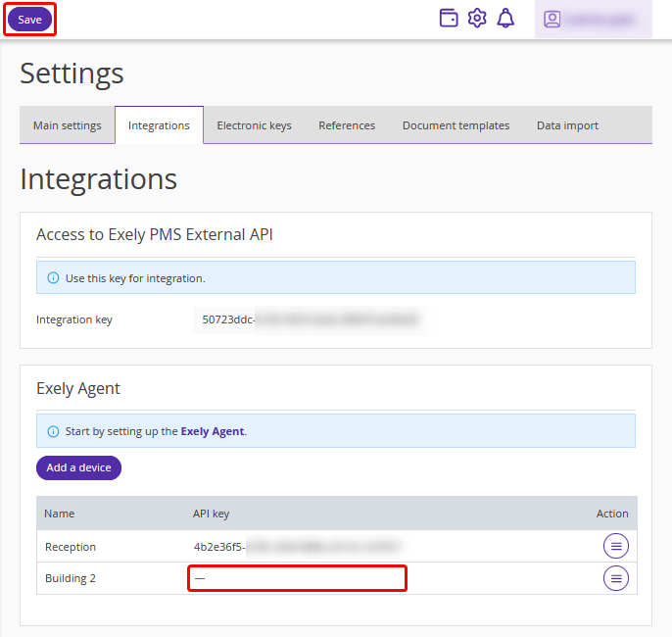Go to the Electronic keys tab
Viewport: 672px width, 637px height.
254,125
